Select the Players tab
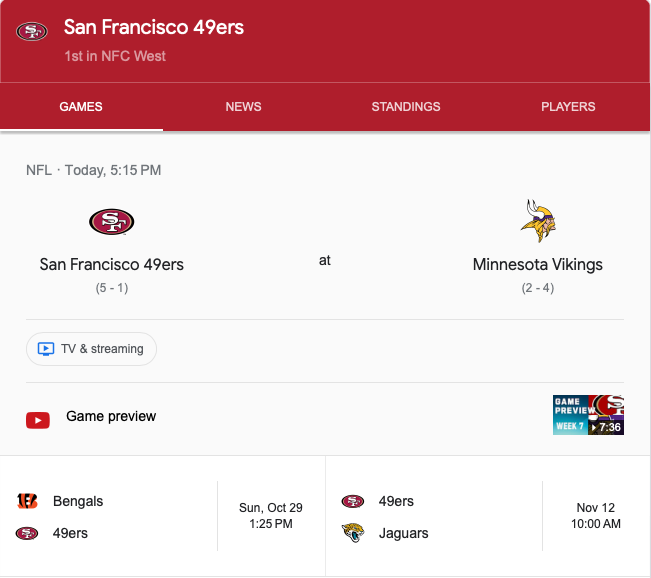Screen dimensions: 651x578 point(568,107)
